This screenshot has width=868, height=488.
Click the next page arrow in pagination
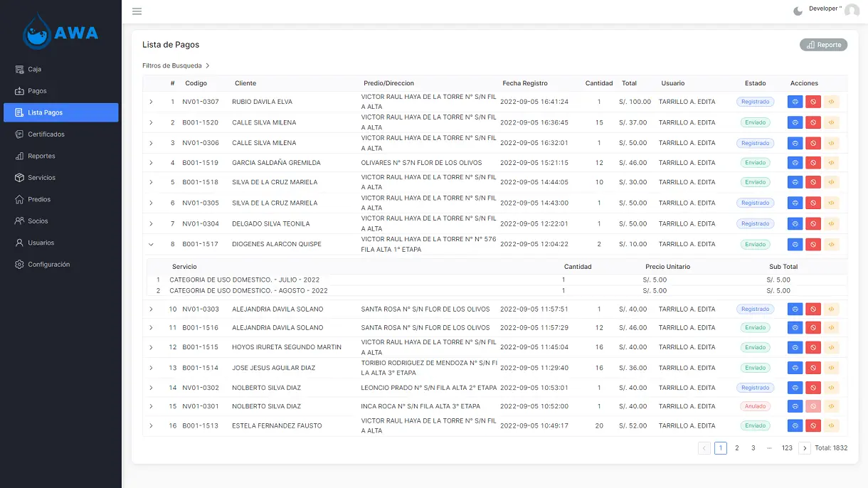pos(805,448)
